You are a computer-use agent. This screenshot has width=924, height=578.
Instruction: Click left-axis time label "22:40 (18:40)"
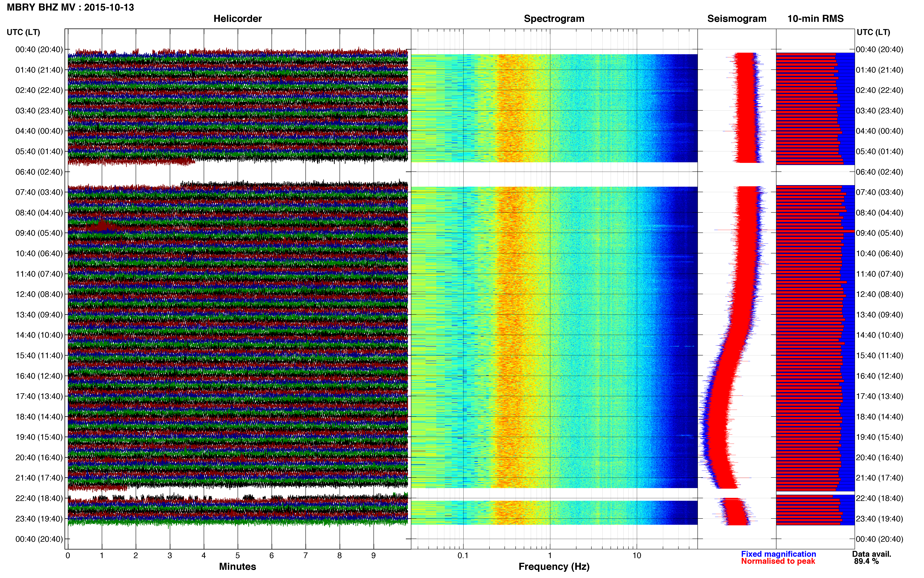point(39,498)
